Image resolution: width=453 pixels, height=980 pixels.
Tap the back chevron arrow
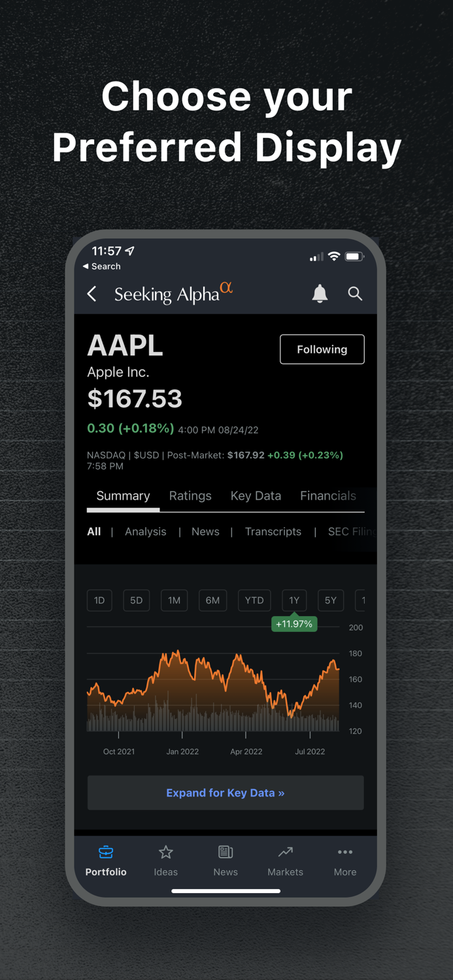coord(92,294)
